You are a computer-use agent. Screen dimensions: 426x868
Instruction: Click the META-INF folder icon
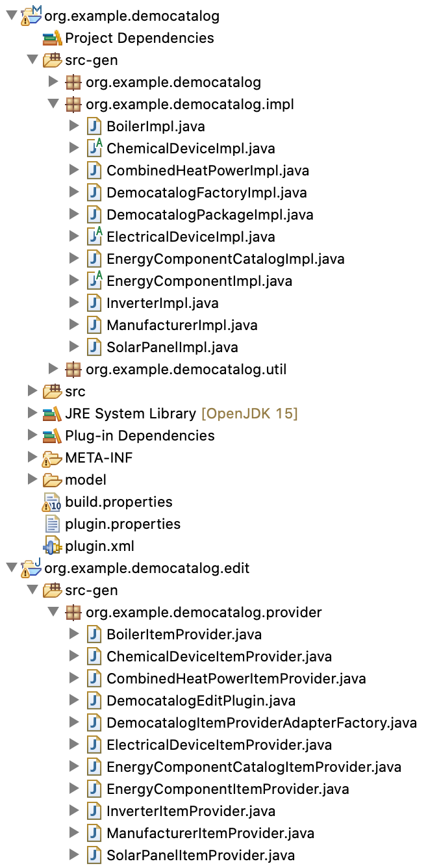52,457
